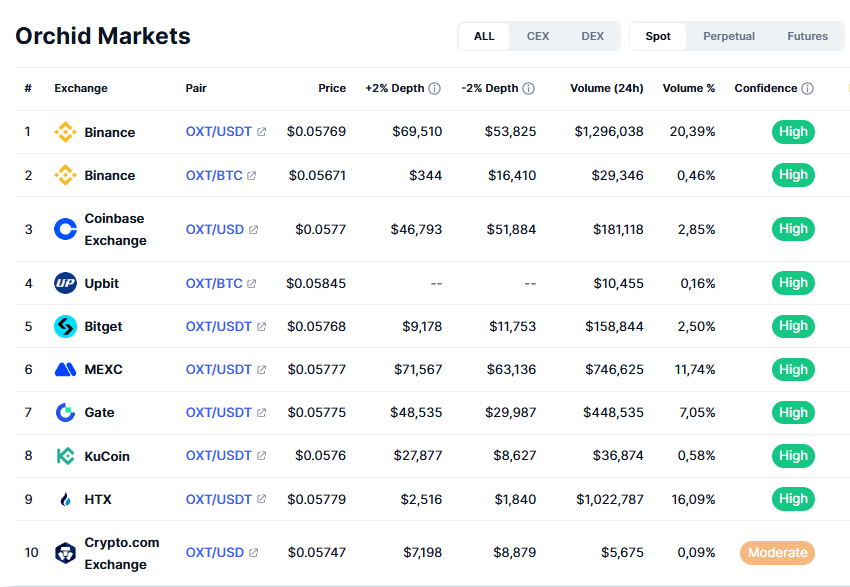Open OXT/USDT pair link on Binance
The image size is (850, 587).
pos(219,132)
